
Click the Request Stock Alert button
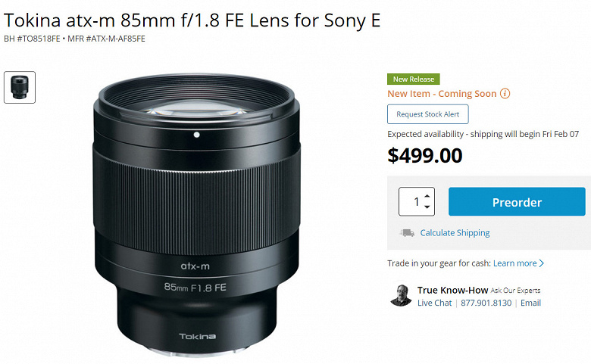[x=428, y=114]
